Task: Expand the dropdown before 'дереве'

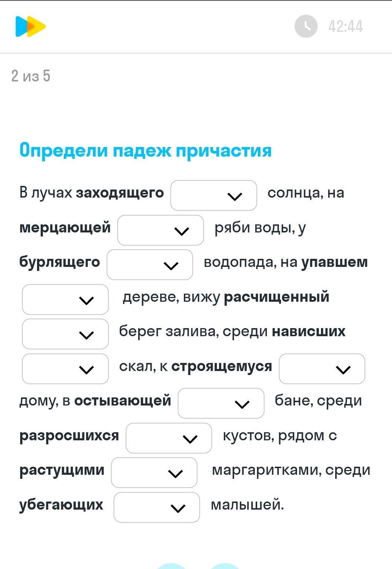Action: [65, 300]
